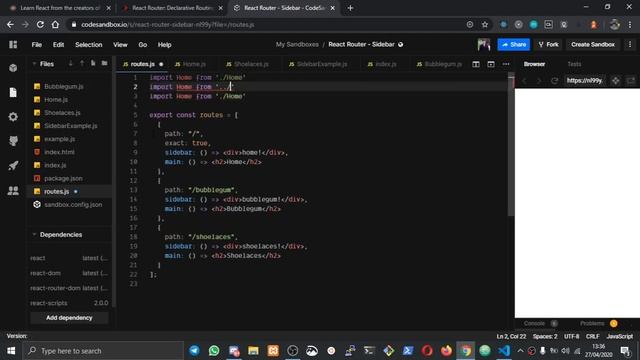Viewport: 640px width, 360px height.
Task: Open the Selection menu
Action: (x=89, y=44)
